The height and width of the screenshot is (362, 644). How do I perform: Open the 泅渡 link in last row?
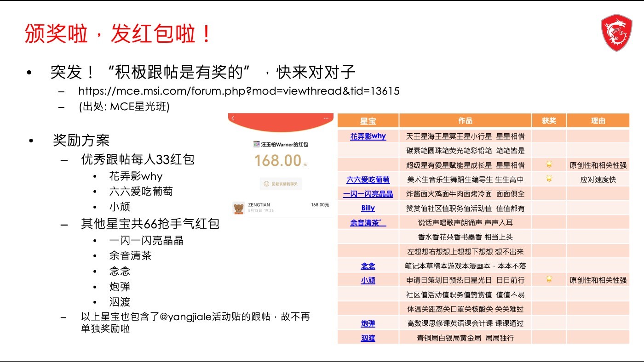click(x=368, y=338)
